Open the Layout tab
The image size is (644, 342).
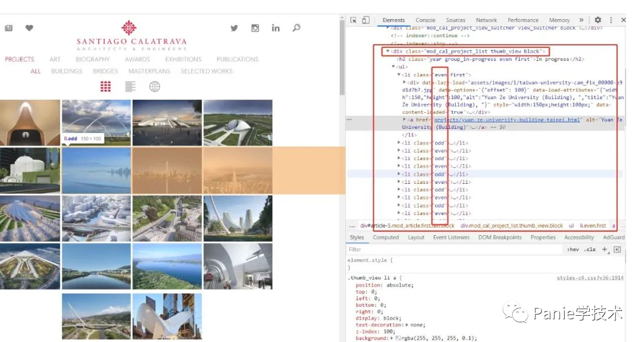(416, 237)
